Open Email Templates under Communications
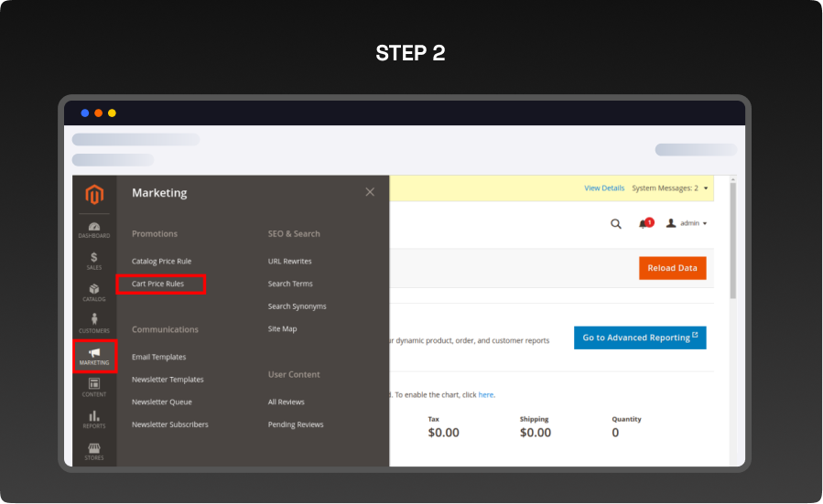 [158, 358]
